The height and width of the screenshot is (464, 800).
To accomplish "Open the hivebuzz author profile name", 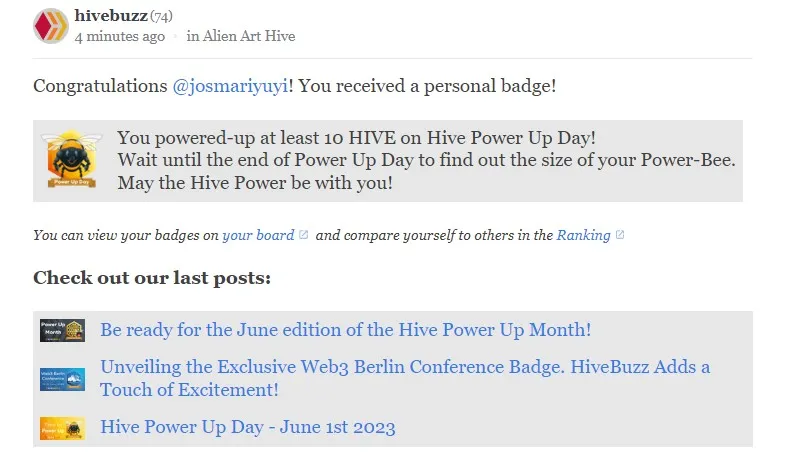I will click(110, 16).
